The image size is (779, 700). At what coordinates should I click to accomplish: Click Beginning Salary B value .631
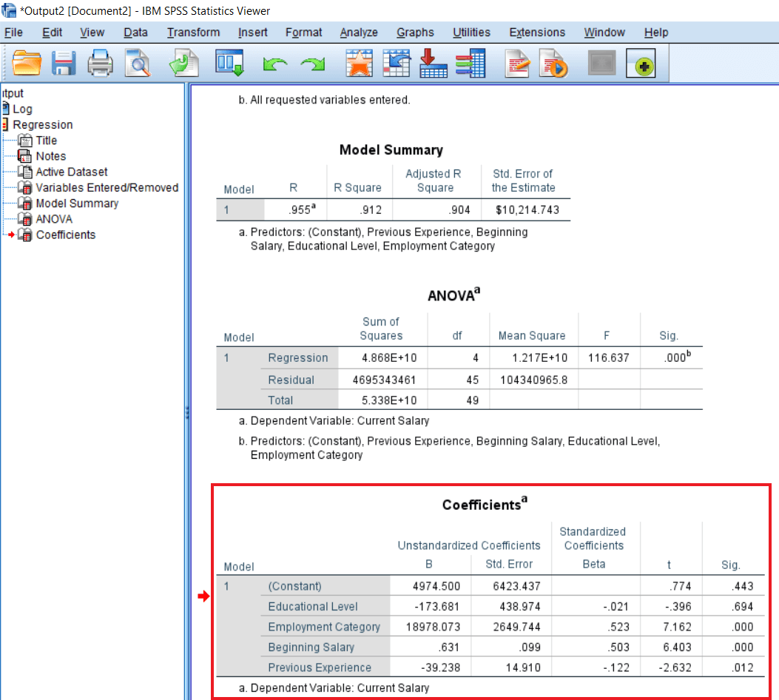(448, 647)
